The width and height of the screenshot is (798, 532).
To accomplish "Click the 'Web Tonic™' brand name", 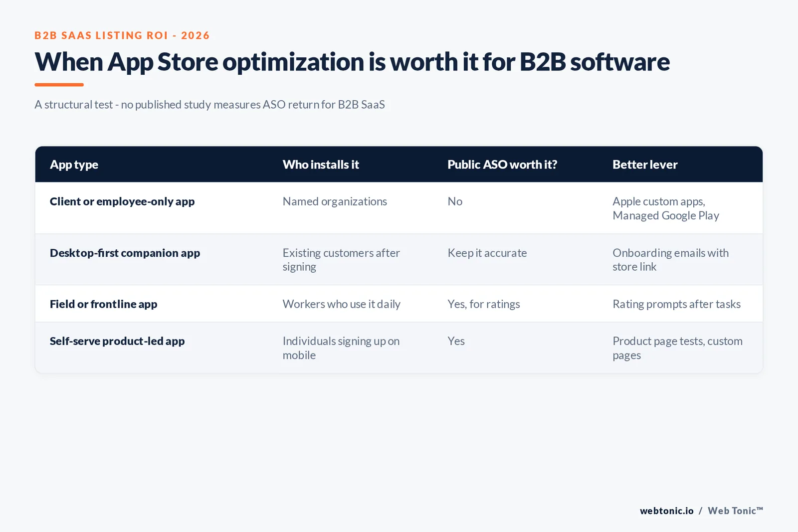I will [735, 511].
